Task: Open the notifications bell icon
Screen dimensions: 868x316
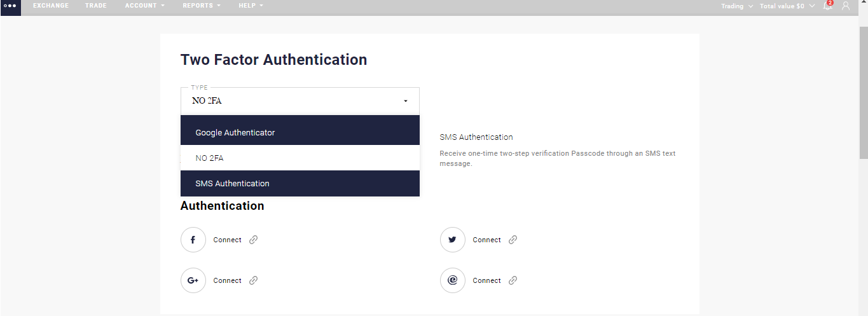Action: coord(827,6)
